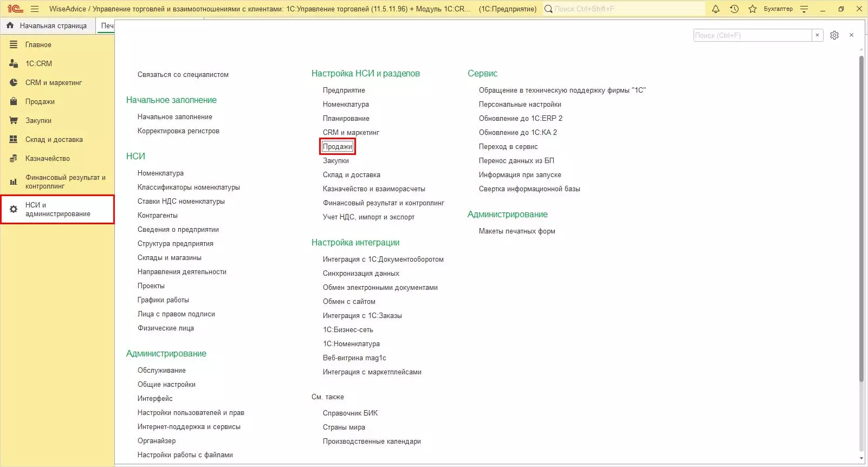
Task: Click the Склад и доставка grid icon
Action: [14, 139]
